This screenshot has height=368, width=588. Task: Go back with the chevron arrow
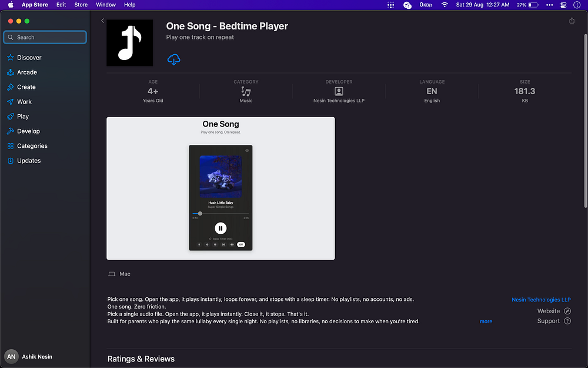point(102,21)
